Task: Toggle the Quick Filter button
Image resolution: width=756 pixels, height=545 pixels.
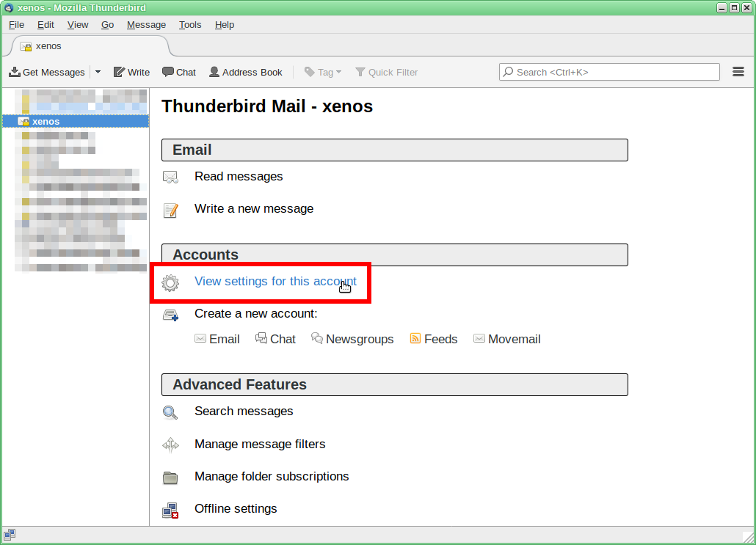Action: coord(386,72)
